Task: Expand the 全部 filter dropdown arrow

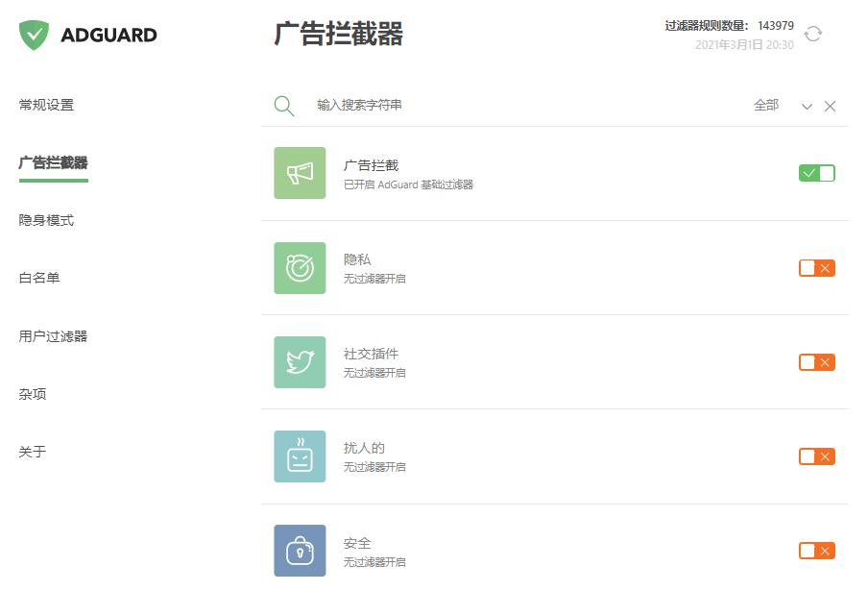Action: 808,107
